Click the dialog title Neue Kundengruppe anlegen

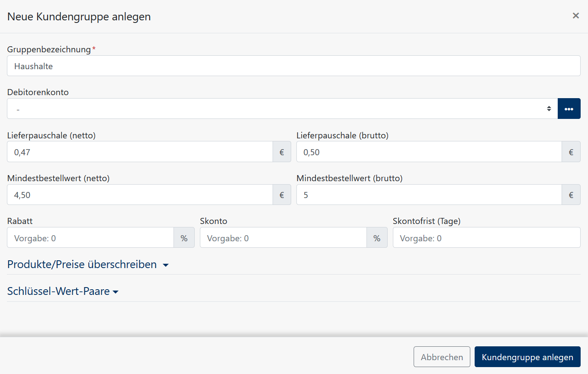pos(79,16)
